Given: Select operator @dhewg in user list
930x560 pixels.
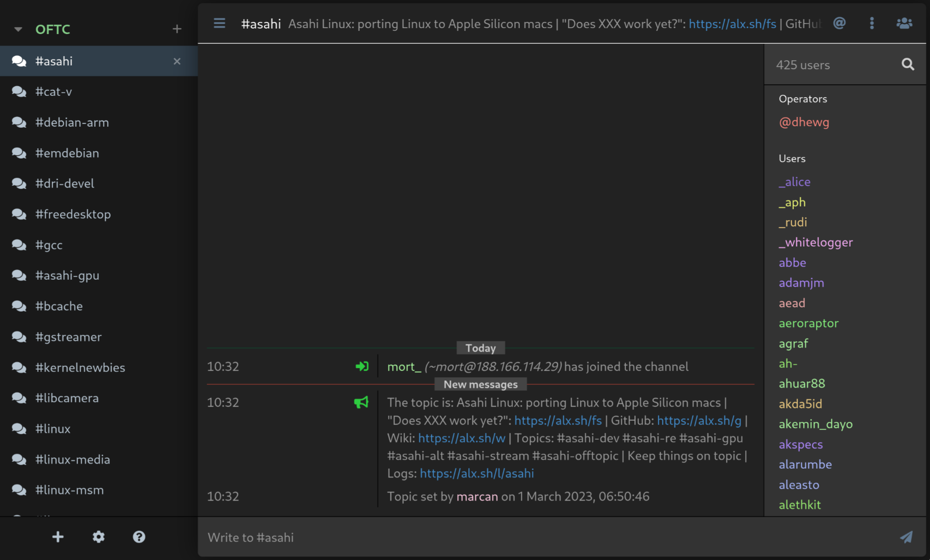Looking at the screenshot, I should (804, 122).
